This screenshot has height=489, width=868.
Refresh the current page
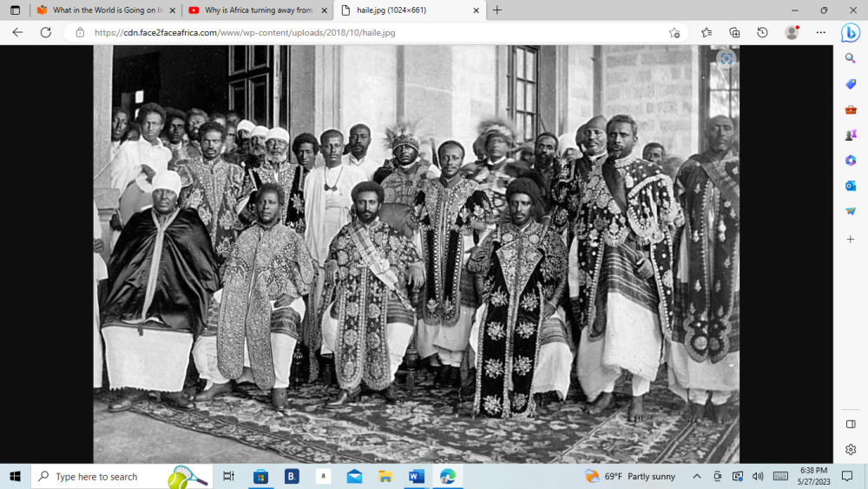(x=45, y=32)
